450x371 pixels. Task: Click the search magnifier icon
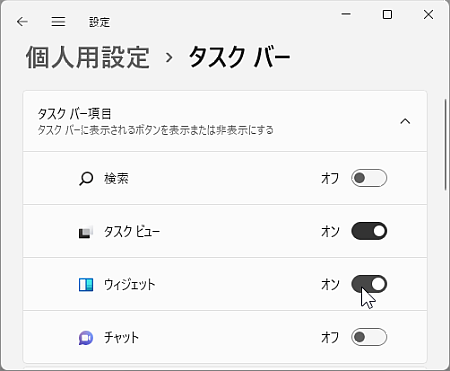[86, 178]
